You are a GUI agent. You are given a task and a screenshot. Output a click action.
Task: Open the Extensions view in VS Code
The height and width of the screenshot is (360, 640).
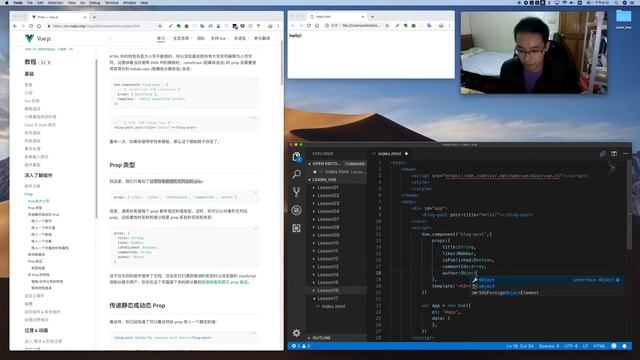[x=297, y=228]
